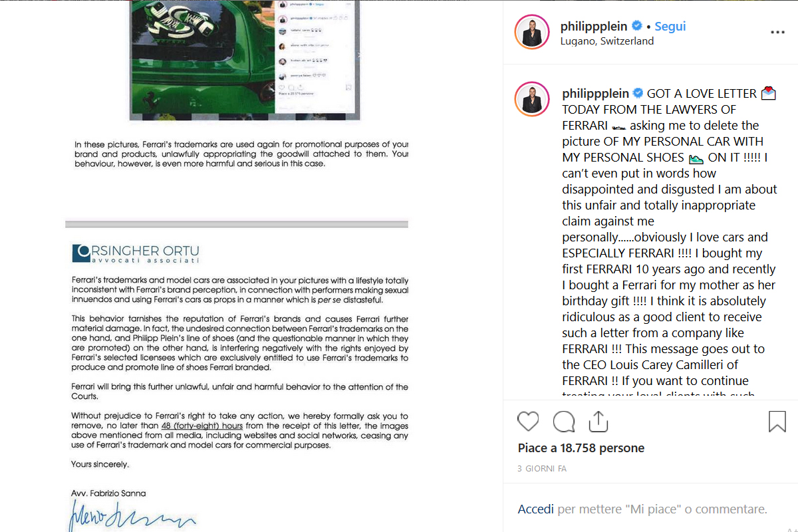Like the post with the heart icon

click(x=528, y=422)
